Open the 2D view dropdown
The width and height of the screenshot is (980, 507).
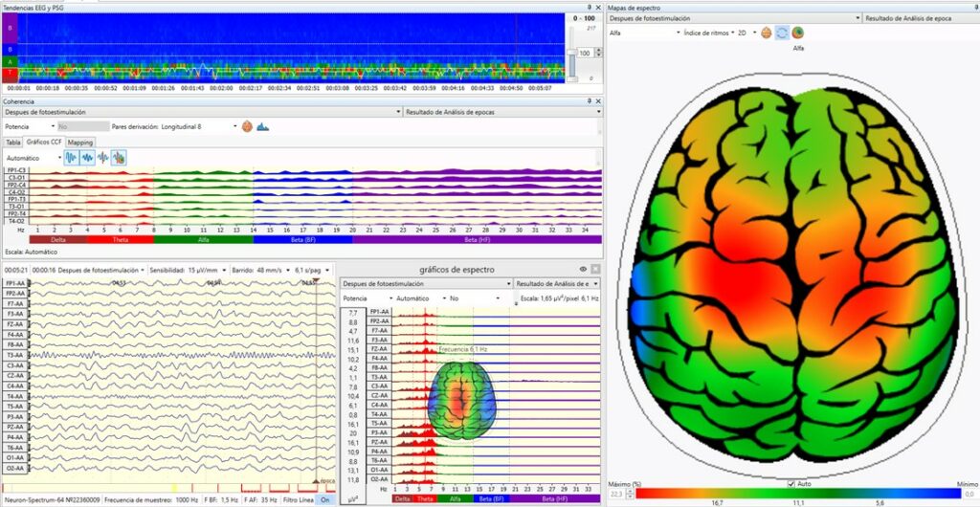[x=746, y=33]
